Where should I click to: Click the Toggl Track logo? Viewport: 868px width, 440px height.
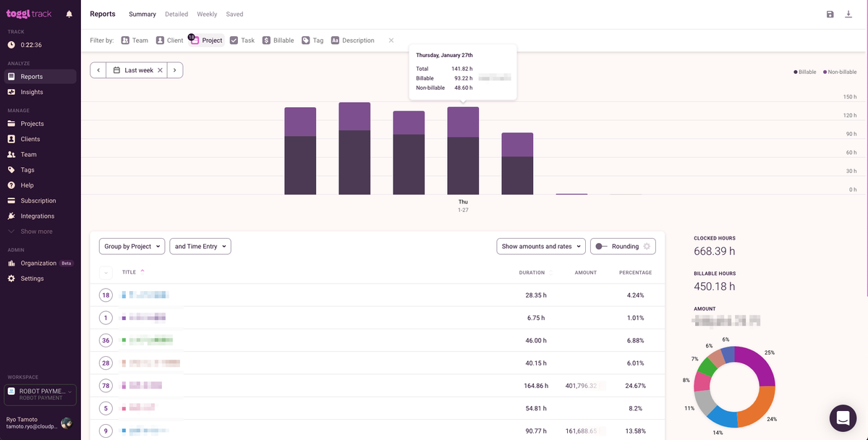tap(29, 14)
